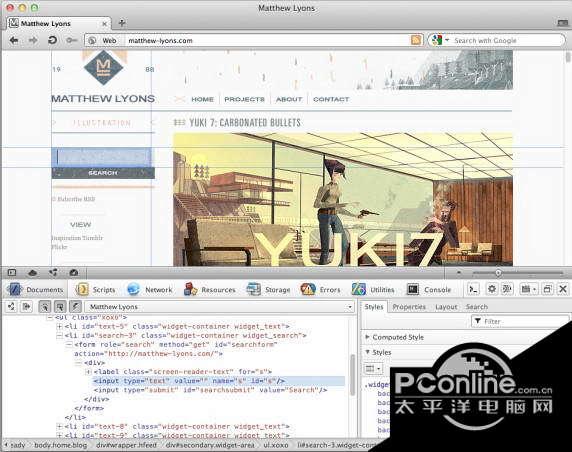This screenshot has width=572, height=452.
Task: Reload the matthew-lyons.com page
Action: pyautogui.click(x=52, y=40)
